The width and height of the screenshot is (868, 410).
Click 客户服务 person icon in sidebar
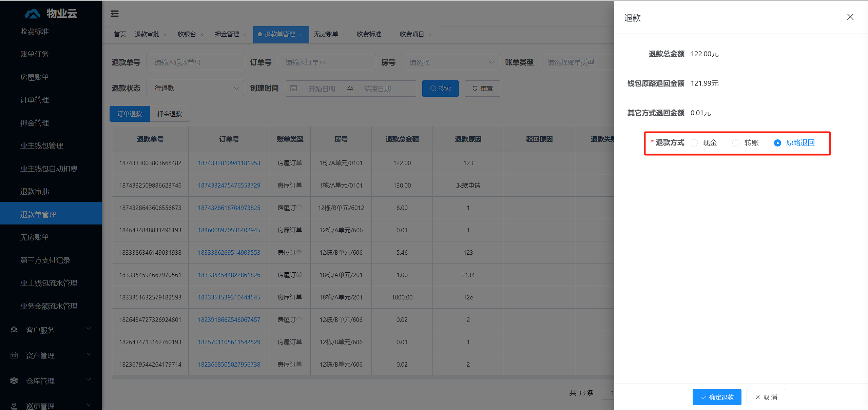click(14, 330)
